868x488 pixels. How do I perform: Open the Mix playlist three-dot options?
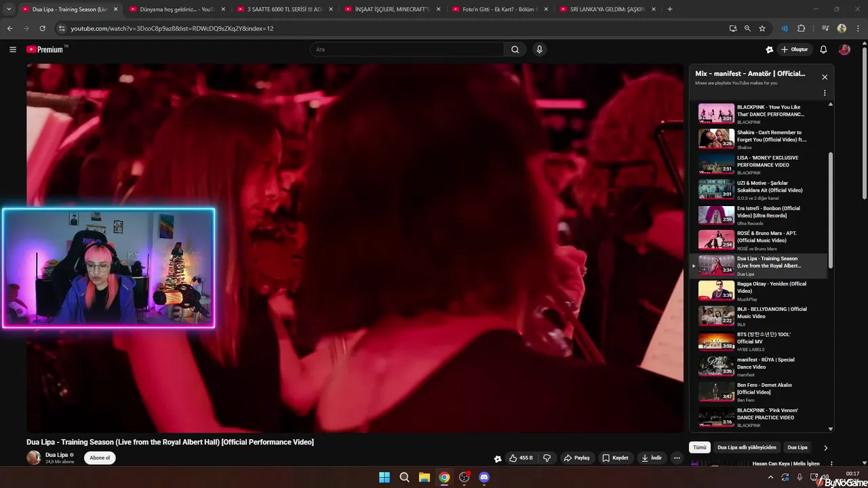825,93
